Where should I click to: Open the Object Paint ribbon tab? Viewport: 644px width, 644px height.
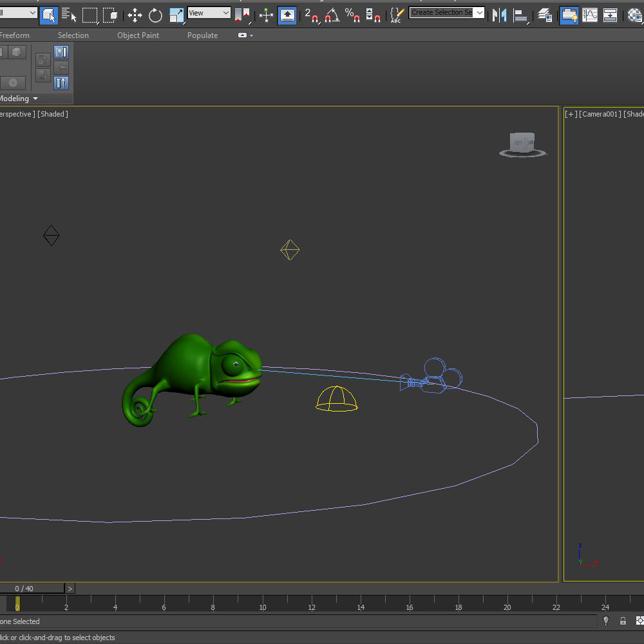pos(138,35)
